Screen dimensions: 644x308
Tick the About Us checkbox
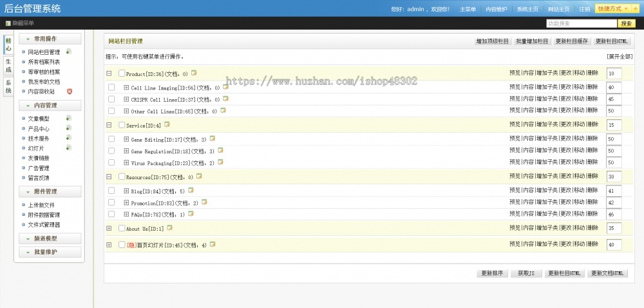coord(122,228)
